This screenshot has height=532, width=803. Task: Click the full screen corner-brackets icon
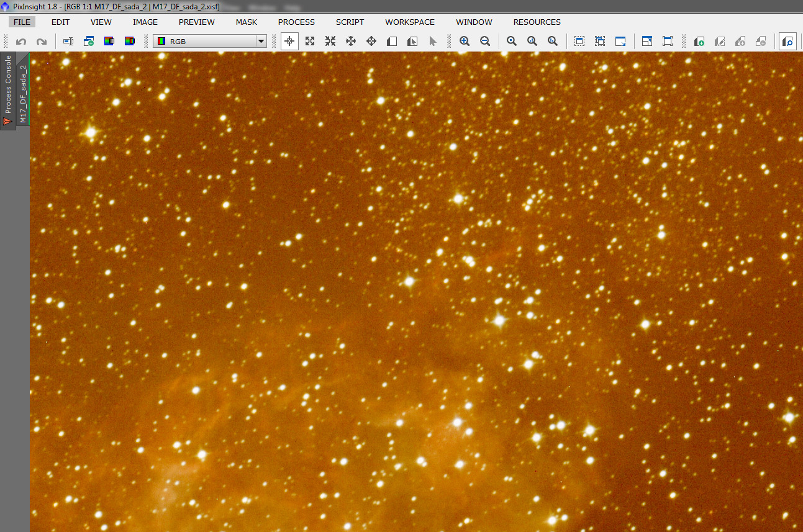coord(668,42)
